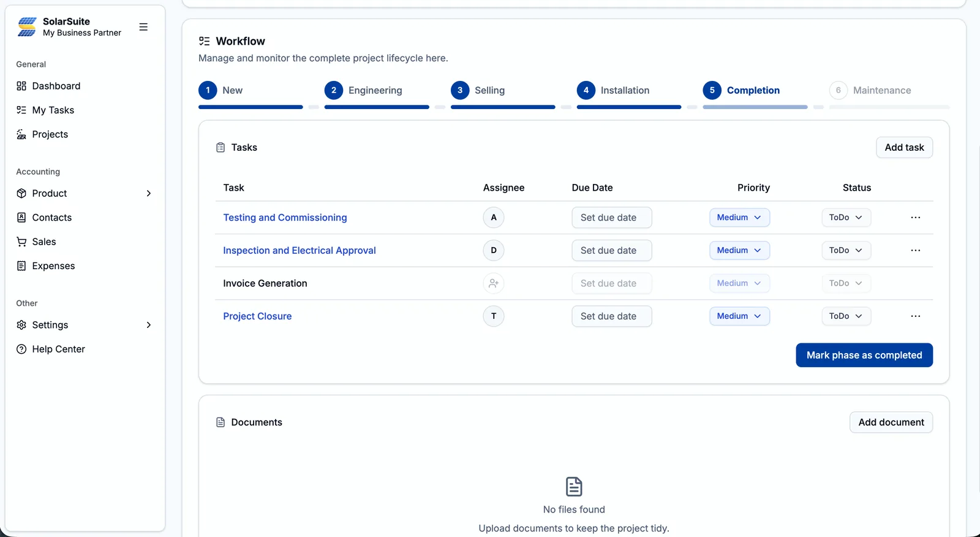980x537 pixels.
Task: Click assignee avatar A for Testing task
Action: pyautogui.click(x=494, y=218)
